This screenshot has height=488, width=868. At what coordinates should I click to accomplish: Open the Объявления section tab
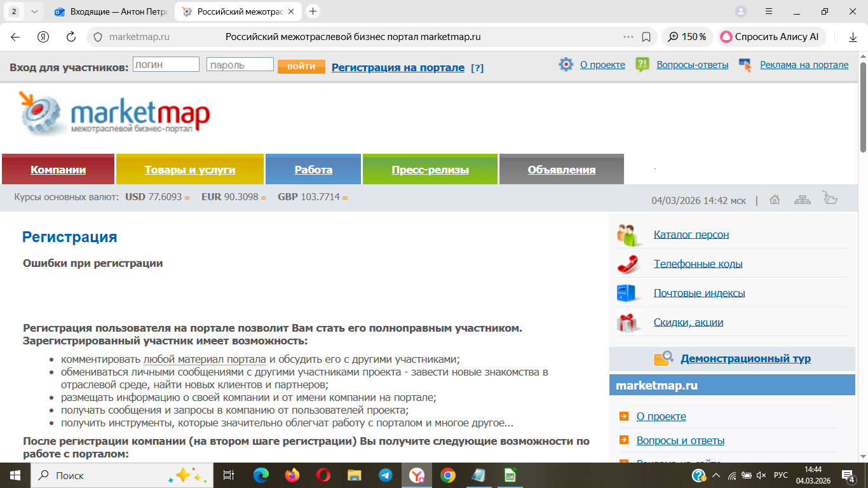(562, 170)
